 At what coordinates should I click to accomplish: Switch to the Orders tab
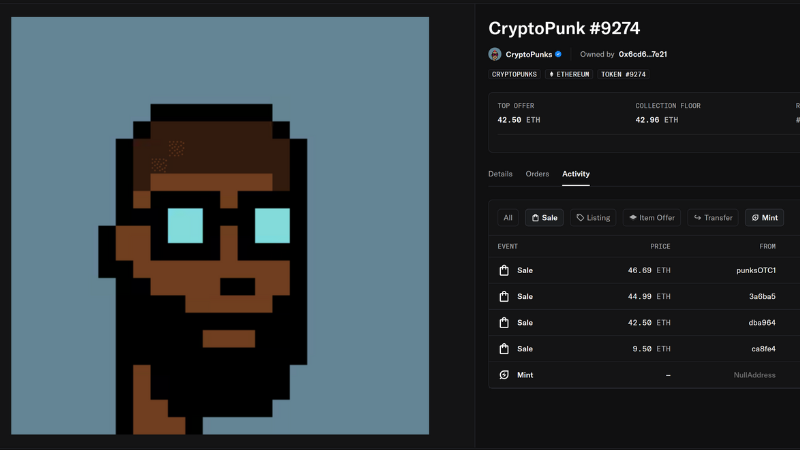(x=537, y=174)
